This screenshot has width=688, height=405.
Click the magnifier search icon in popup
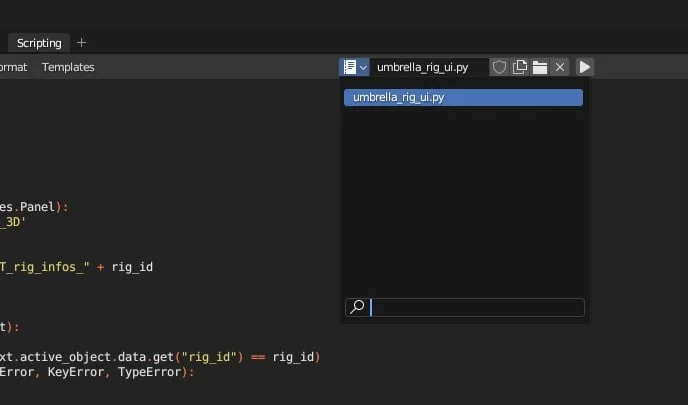(356, 308)
